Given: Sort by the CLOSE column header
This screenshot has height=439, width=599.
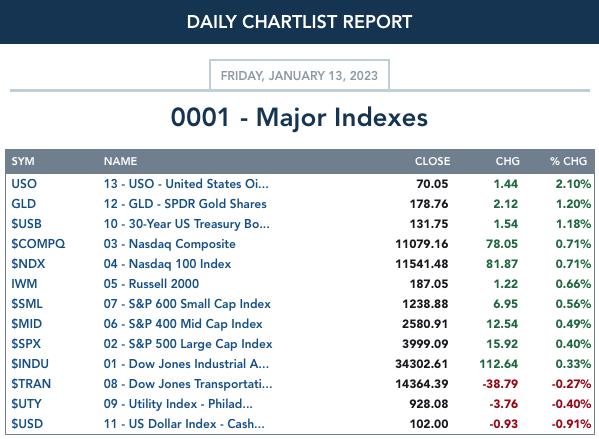Looking at the screenshot, I should [432, 161].
